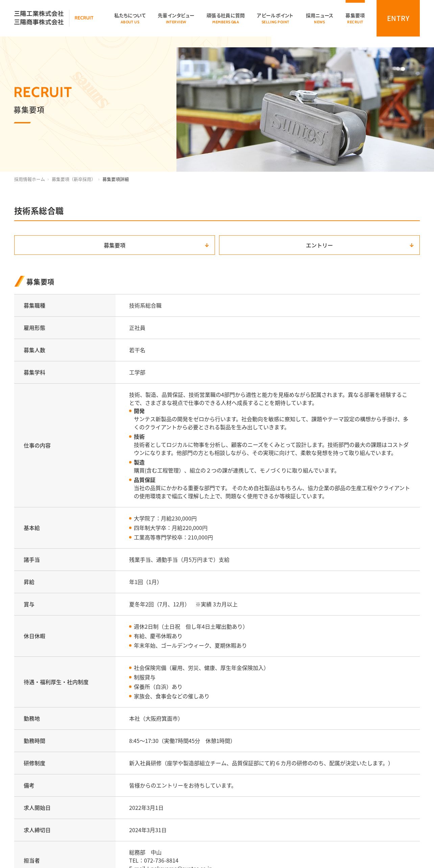Click the 募集要項 section heading

pyautogui.click(x=40, y=282)
